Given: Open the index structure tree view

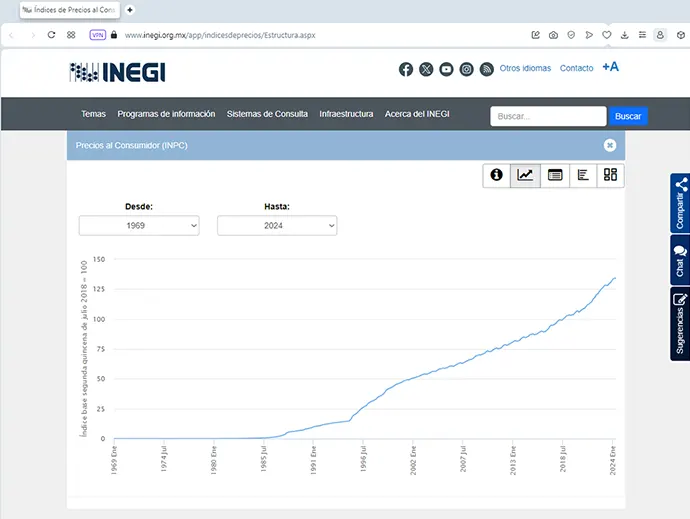Looking at the screenshot, I should [x=582, y=175].
